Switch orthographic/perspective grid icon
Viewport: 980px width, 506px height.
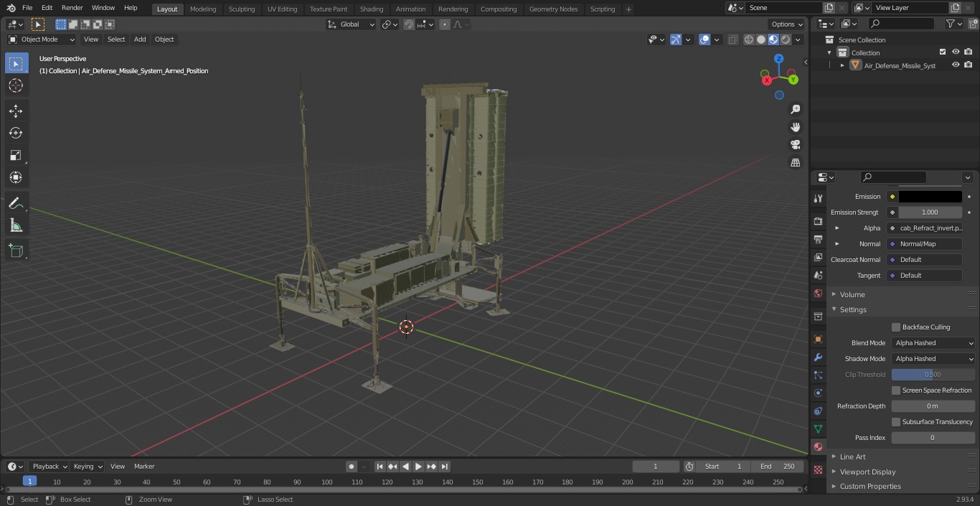(x=795, y=163)
